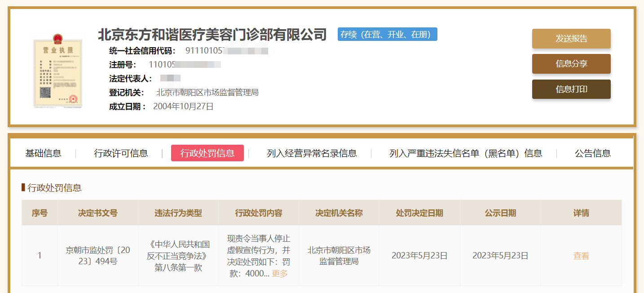Screen dimensions: 644x293
Task: Click the 《中华人民共和国反不正当竞争法》第八条第一款 cell
Action: pyautogui.click(x=178, y=256)
